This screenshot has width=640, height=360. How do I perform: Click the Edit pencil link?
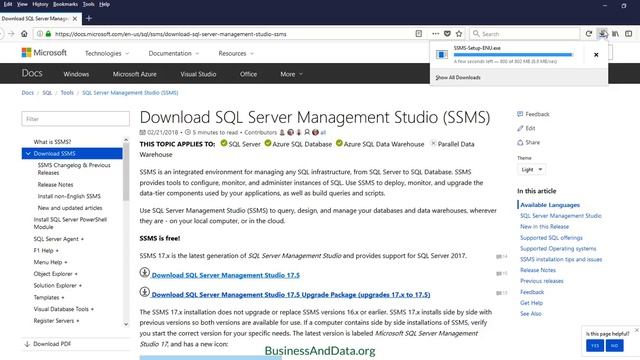click(x=526, y=128)
